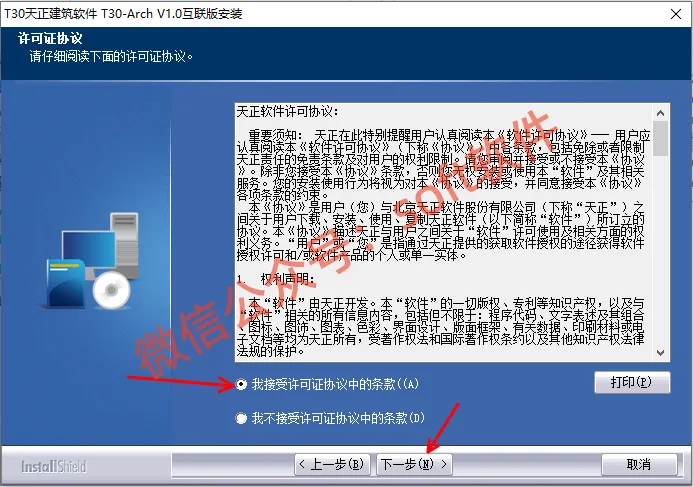Cancel installation with 取消 button
Image resolution: width=693 pixels, height=487 pixels.
pos(639,464)
